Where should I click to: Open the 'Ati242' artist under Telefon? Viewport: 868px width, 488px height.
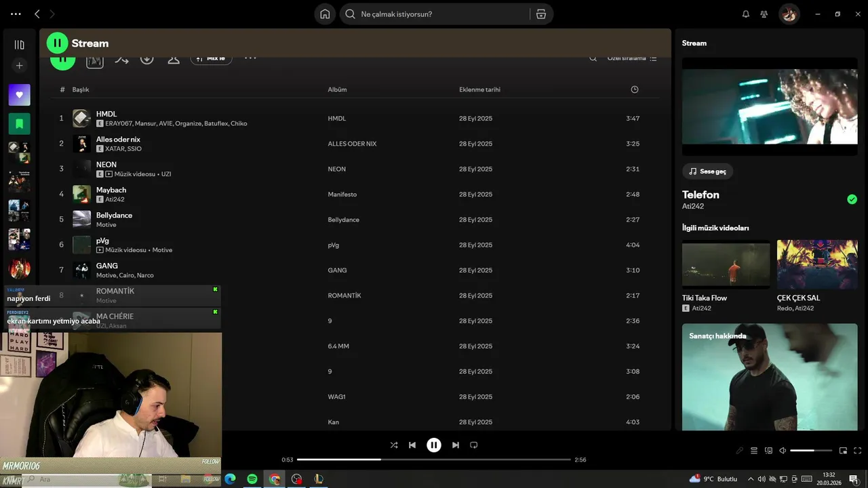coord(693,206)
